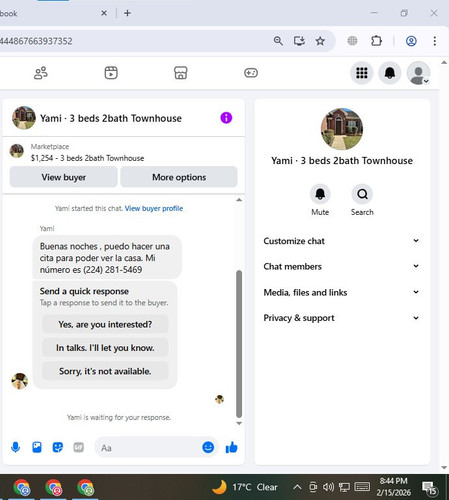Viewport: 449px width, 500px height.
Task: Click the install app icon in address bar
Action: [x=299, y=41]
